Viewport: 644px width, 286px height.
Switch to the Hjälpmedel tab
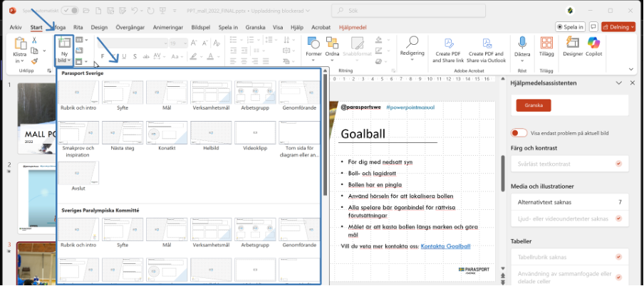353,28
